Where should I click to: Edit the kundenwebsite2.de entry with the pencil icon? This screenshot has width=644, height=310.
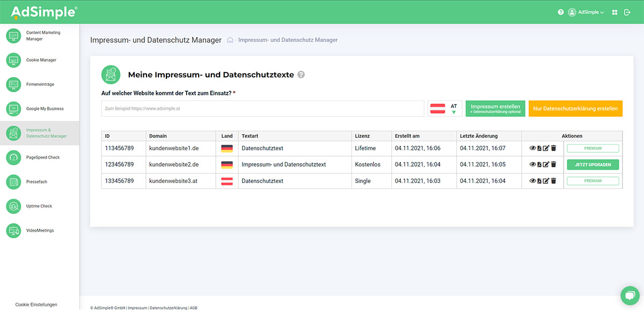[x=546, y=164]
